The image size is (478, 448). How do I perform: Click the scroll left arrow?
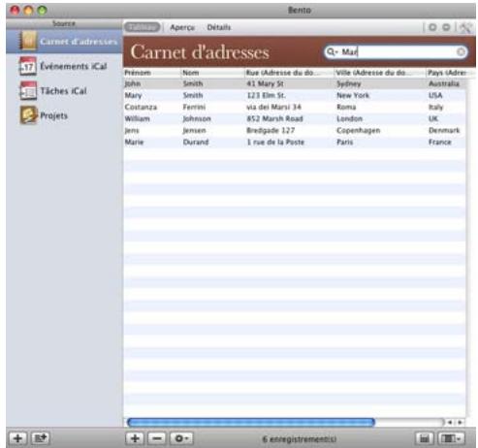pyautogui.click(x=450, y=422)
